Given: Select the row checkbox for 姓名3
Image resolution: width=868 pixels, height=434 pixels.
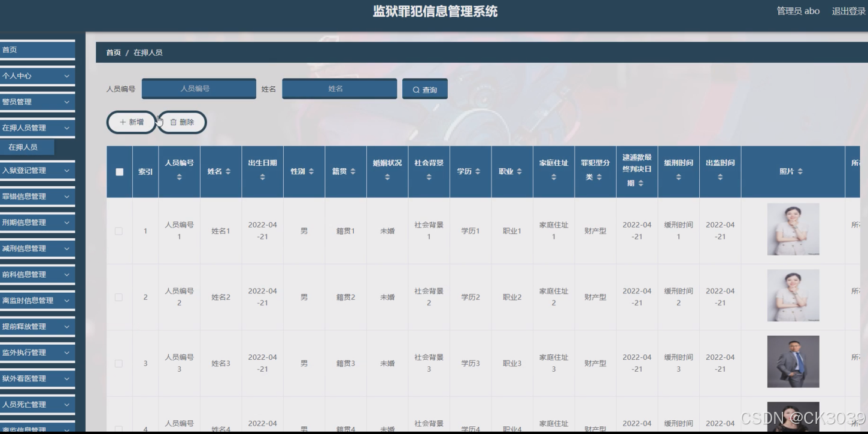Looking at the screenshot, I should (119, 363).
